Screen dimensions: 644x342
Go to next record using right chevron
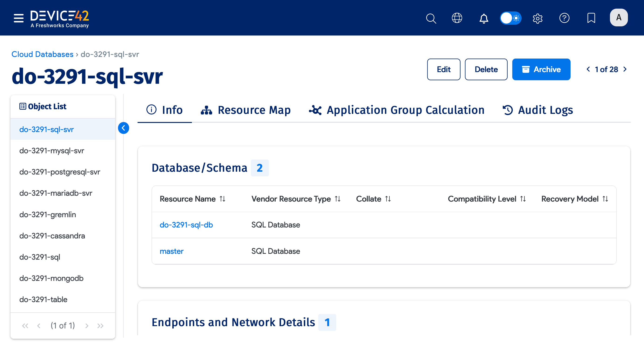(x=625, y=69)
